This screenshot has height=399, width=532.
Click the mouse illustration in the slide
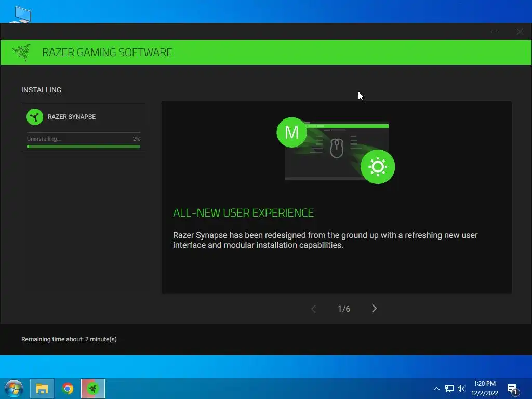click(337, 148)
